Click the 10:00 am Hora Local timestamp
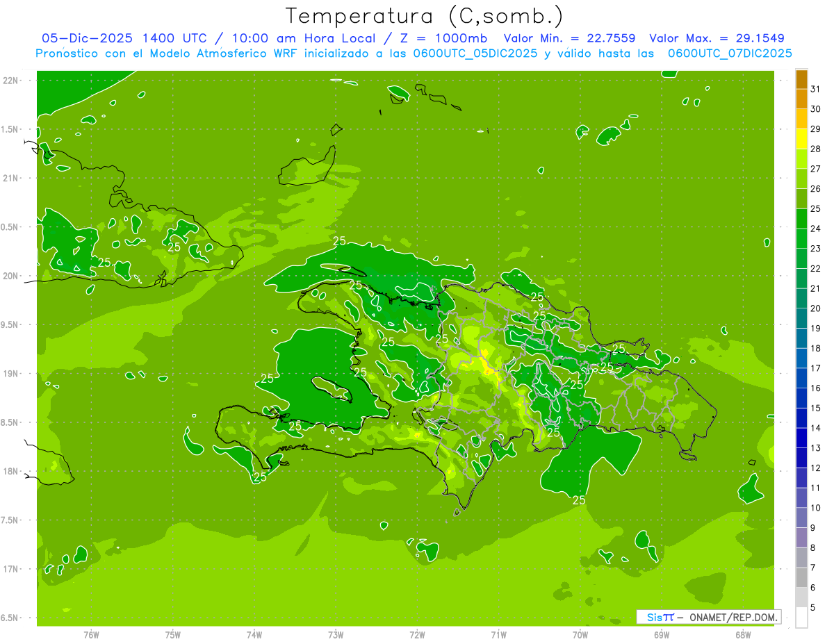This screenshot has width=834, height=644. [304, 38]
